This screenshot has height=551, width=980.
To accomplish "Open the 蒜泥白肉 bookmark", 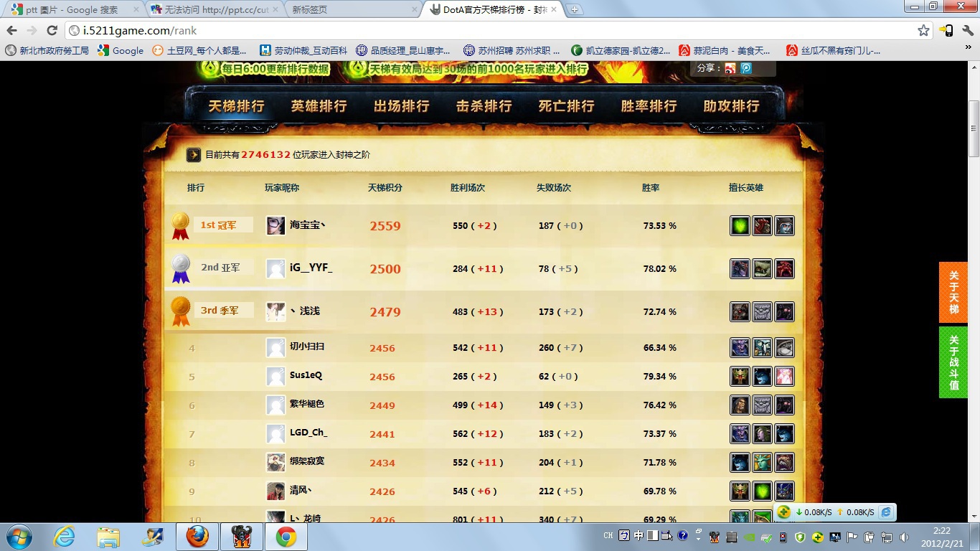I will 725,50.
